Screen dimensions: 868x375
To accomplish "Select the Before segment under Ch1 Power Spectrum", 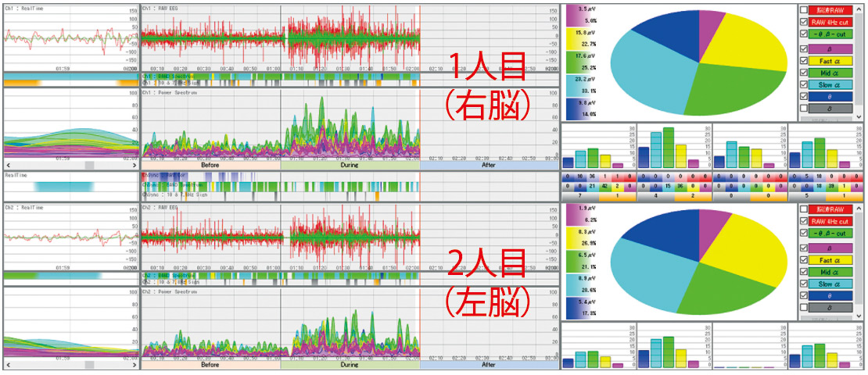I will pos(210,166).
